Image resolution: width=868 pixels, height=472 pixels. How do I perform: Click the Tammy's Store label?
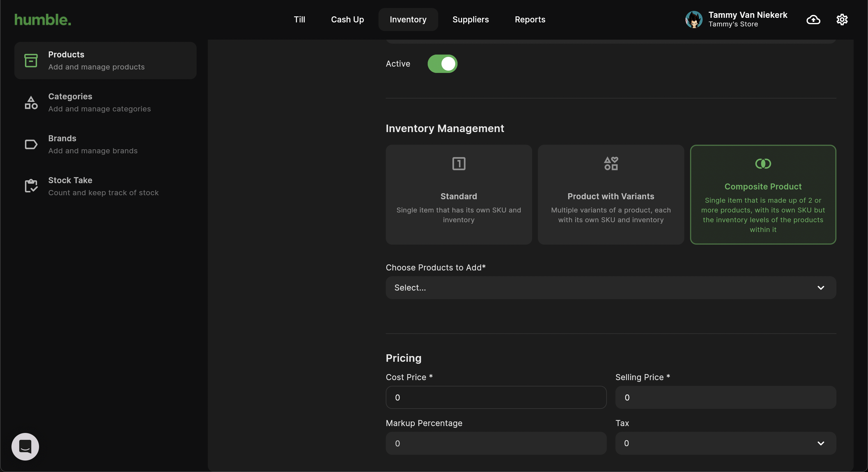pyautogui.click(x=733, y=24)
